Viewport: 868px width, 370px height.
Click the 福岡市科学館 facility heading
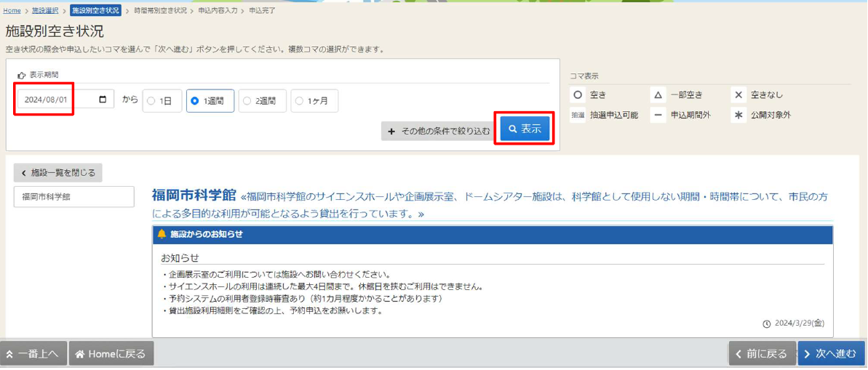click(x=195, y=196)
